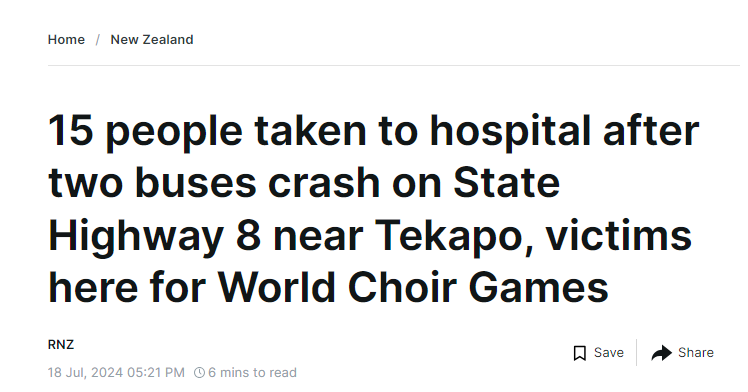Viewport: 748px width, 392px height.
Task: Click the Save label text
Action: pyautogui.click(x=609, y=352)
